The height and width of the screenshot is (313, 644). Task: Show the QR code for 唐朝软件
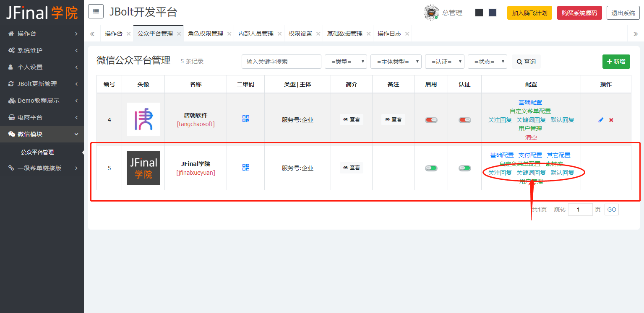coord(246,119)
